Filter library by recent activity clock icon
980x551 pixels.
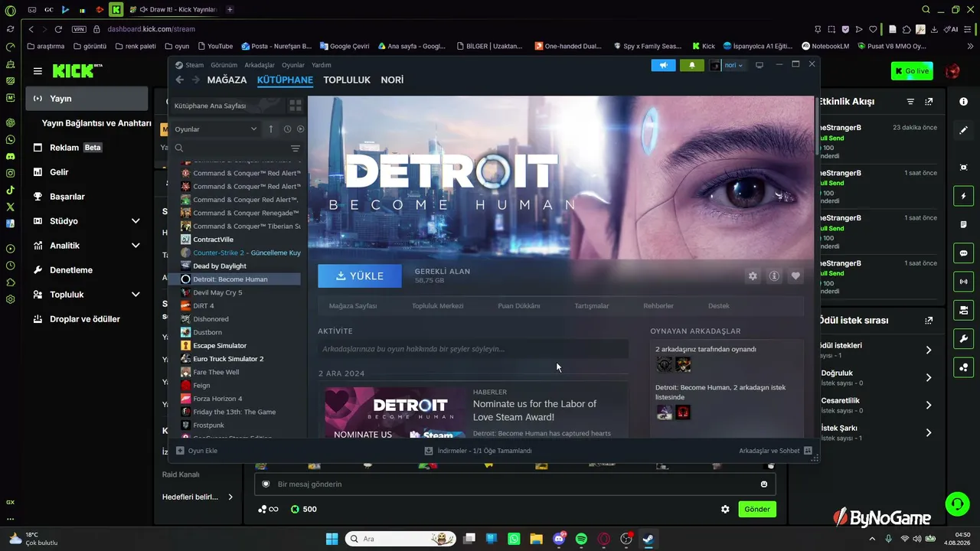[x=287, y=129]
